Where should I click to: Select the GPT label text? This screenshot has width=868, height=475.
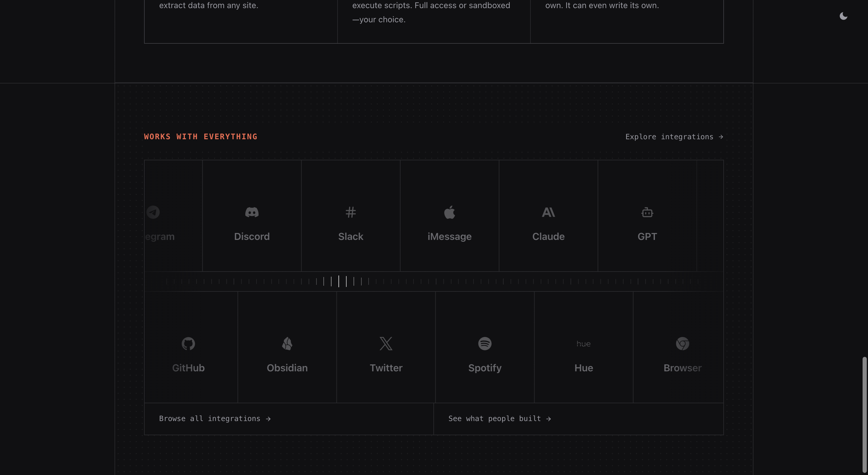click(x=647, y=237)
